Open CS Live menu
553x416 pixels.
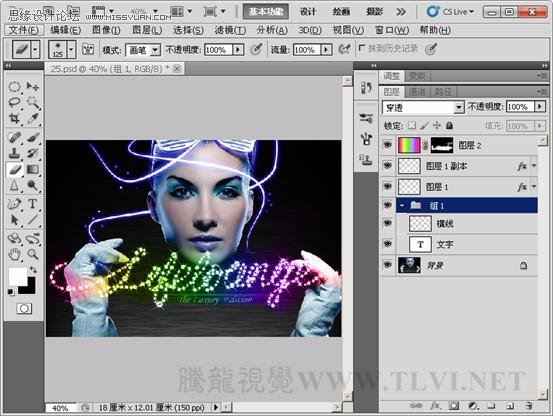[450, 12]
